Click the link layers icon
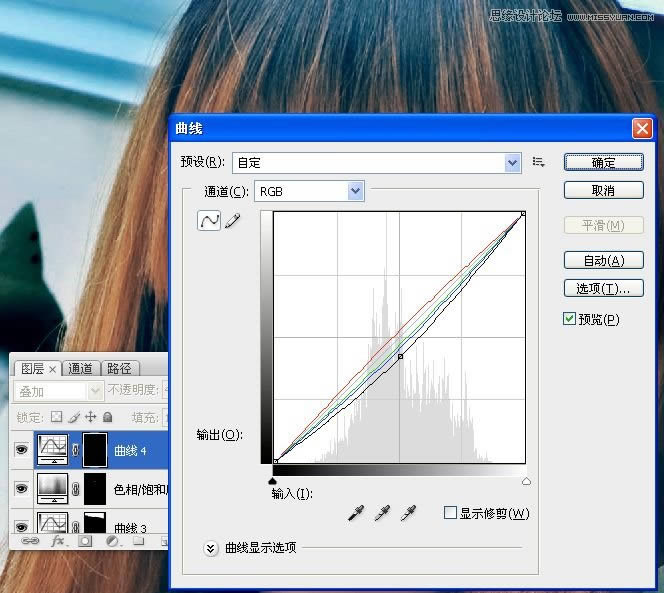 click(30, 541)
